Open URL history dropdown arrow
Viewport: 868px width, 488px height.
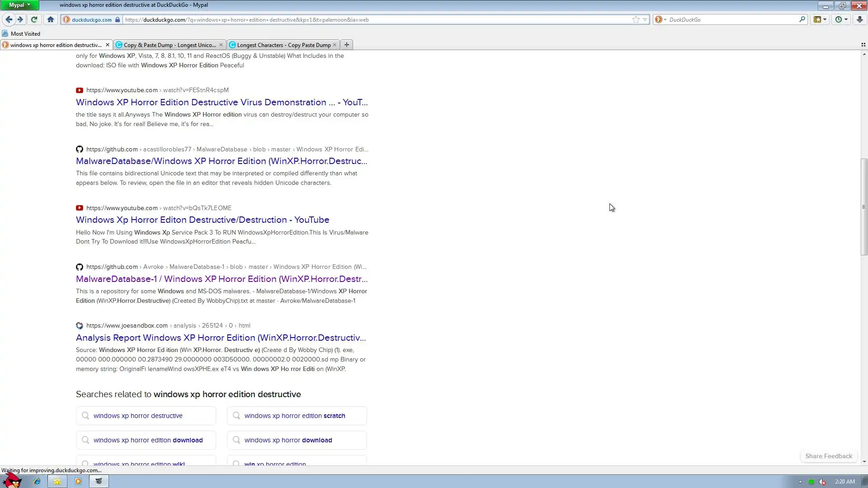click(x=645, y=19)
